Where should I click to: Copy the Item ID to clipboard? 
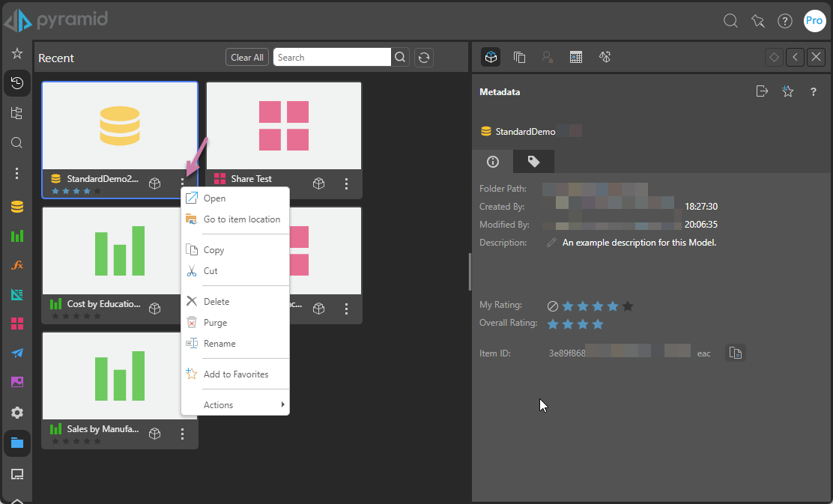pyautogui.click(x=736, y=353)
